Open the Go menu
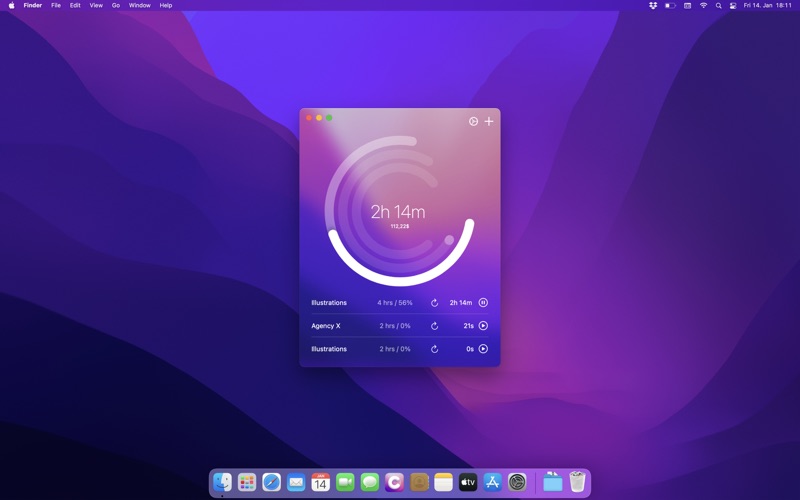This screenshot has width=800, height=500. pos(116,5)
